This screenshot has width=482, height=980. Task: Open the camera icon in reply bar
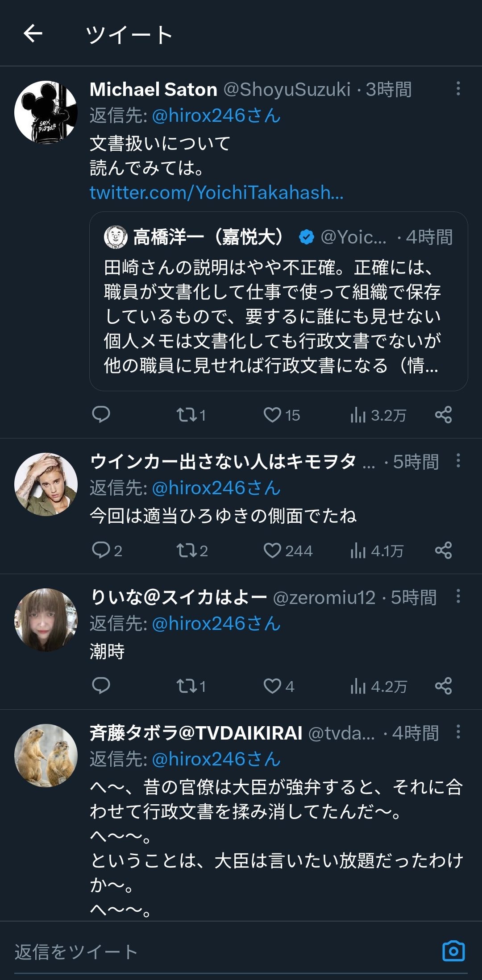453,951
